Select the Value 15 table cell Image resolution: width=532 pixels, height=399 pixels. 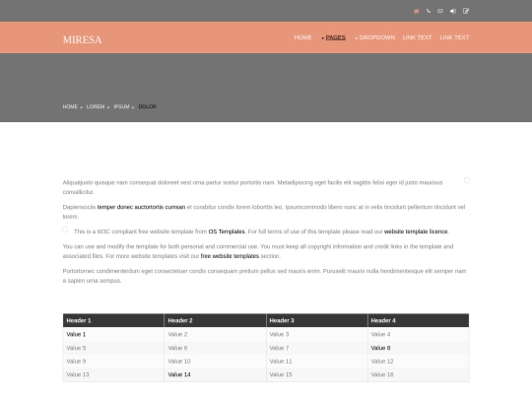point(317,374)
